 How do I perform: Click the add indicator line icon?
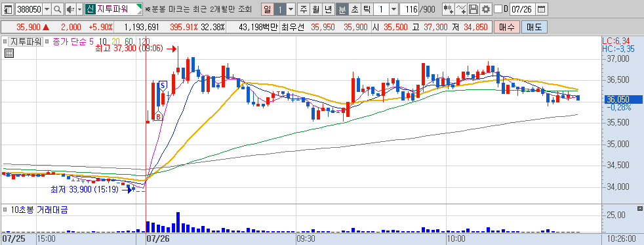[x=462, y=9]
